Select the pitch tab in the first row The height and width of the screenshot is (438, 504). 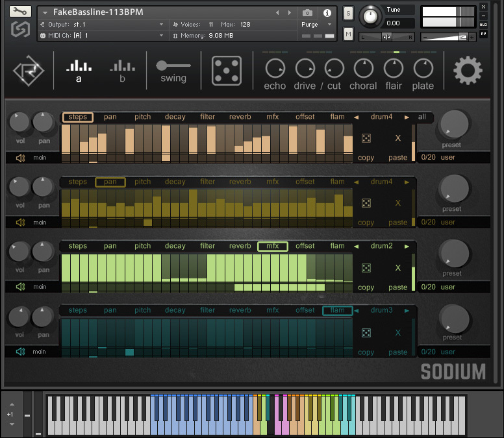(x=142, y=117)
